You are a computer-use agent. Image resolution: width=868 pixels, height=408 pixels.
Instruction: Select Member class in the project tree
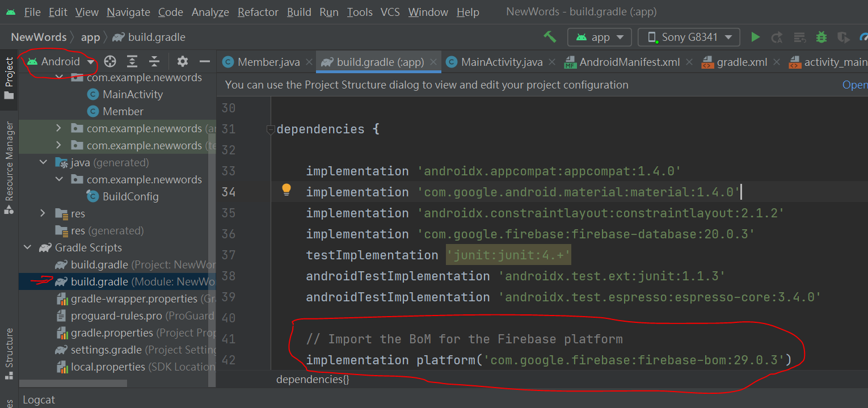click(x=123, y=111)
